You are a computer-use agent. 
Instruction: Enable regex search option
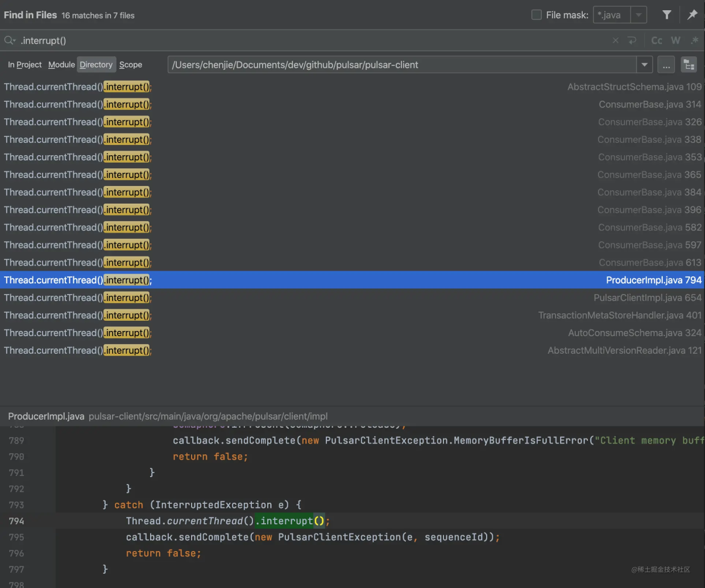[694, 40]
